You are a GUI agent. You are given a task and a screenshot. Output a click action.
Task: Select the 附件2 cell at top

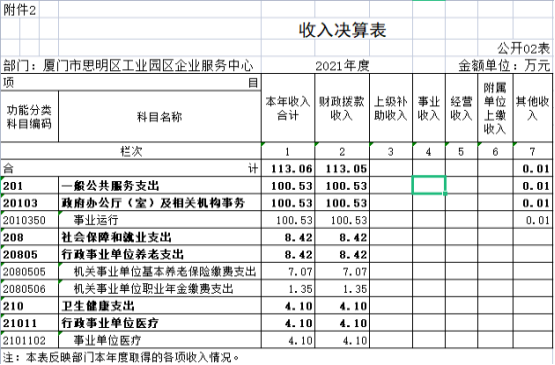point(19,10)
